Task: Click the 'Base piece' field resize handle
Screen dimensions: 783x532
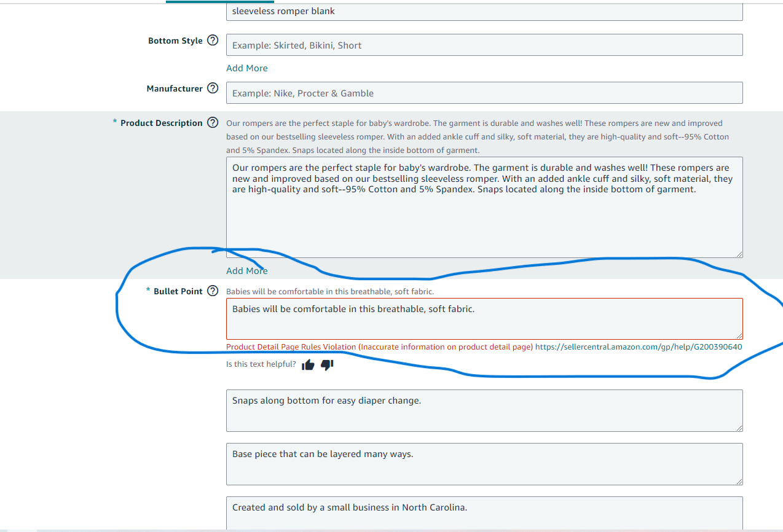Action: [739, 480]
